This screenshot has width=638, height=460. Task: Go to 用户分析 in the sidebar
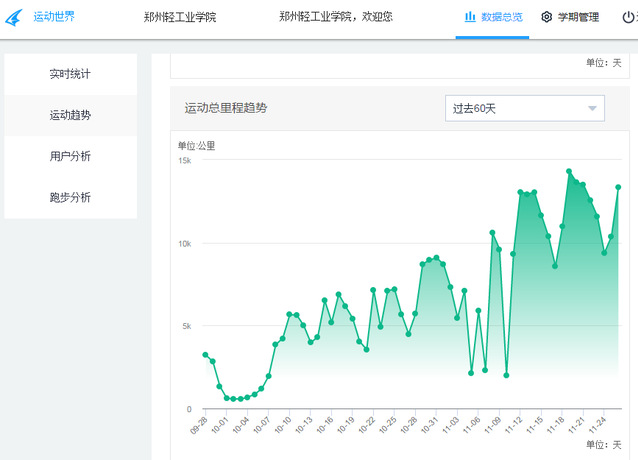pyautogui.click(x=70, y=156)
